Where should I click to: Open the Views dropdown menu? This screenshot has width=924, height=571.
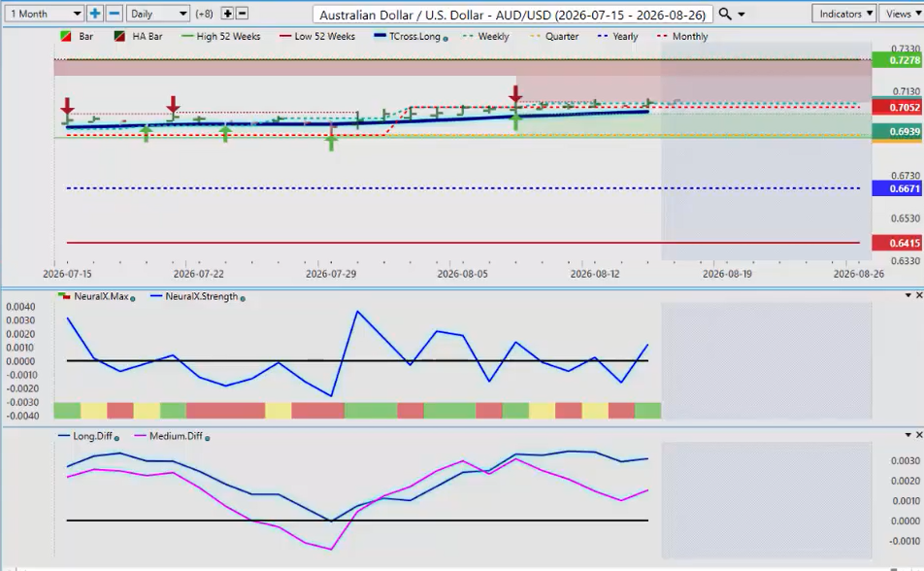click(902, 14)
